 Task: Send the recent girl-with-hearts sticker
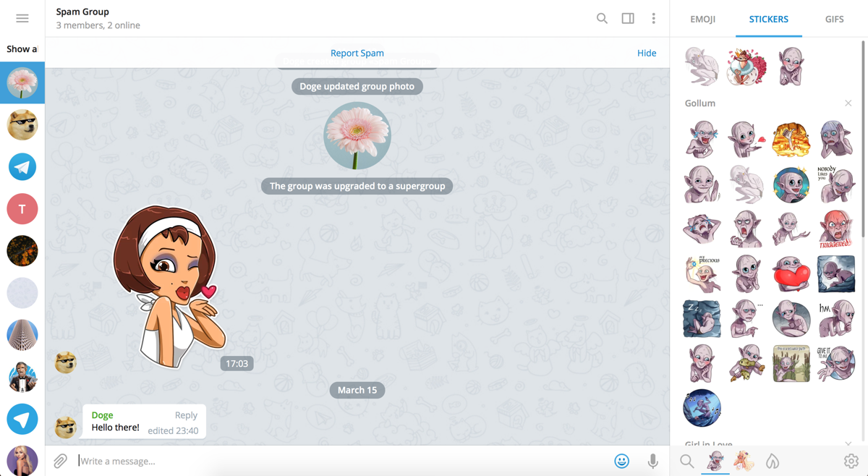746,67
